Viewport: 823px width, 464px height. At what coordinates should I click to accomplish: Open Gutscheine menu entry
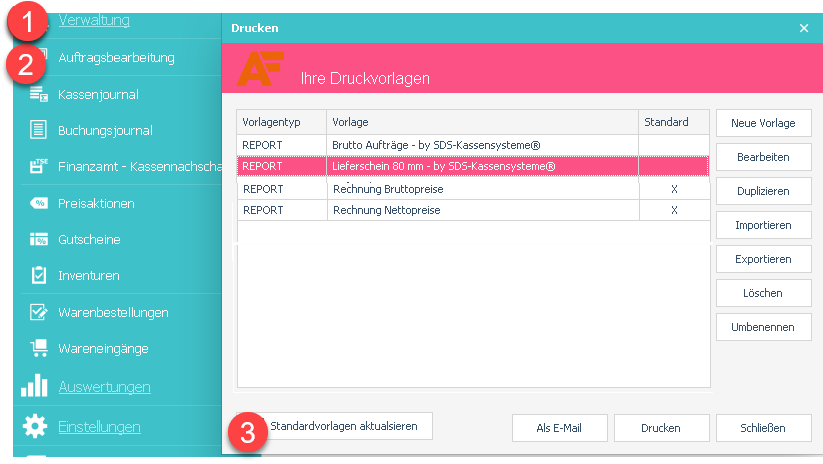[89, 239]
